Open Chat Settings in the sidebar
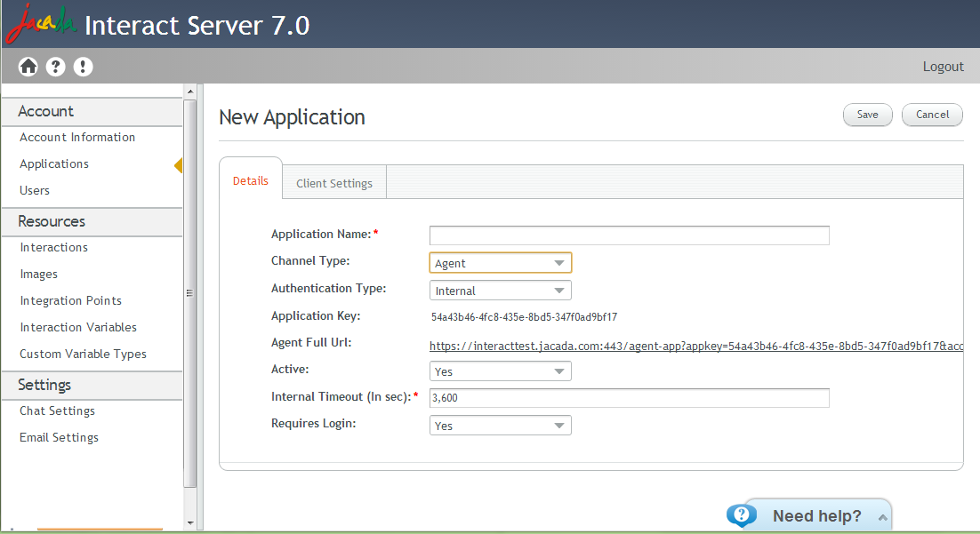This screenshot has width=980, height=534. 58,411
